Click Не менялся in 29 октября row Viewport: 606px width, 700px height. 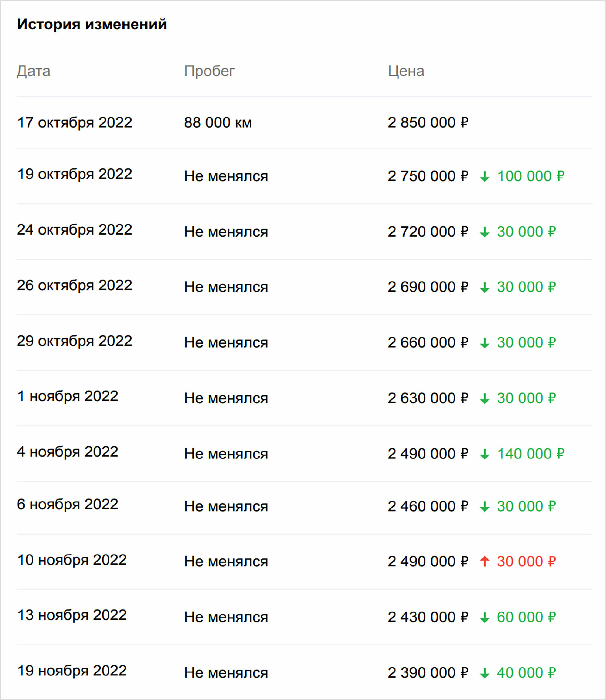226,343
